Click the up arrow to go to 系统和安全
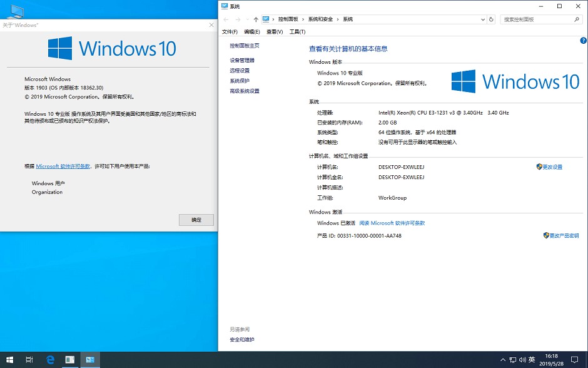Screen dimensions: 588x368 point(255,19)
